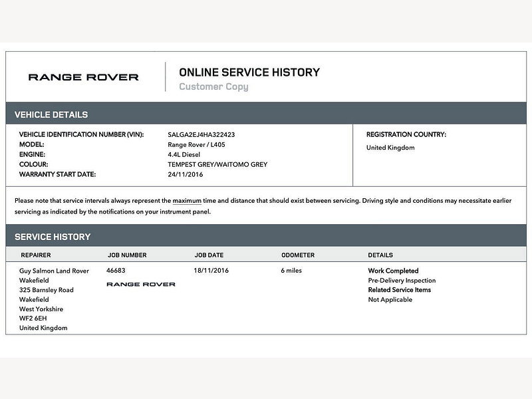Select the engine value 4.4L Diesel
Image resolution: width=532 pixels, height=399 pixels.
click(x=184, y=155)
